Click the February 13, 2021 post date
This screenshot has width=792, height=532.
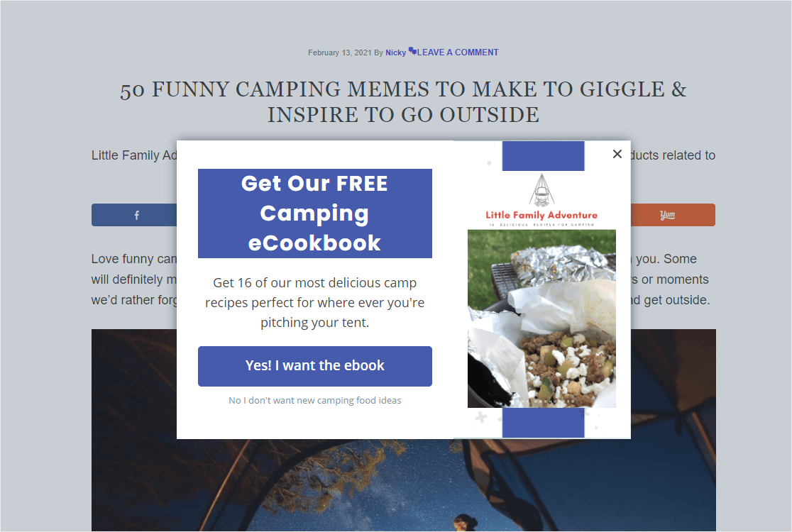(339, 52)
